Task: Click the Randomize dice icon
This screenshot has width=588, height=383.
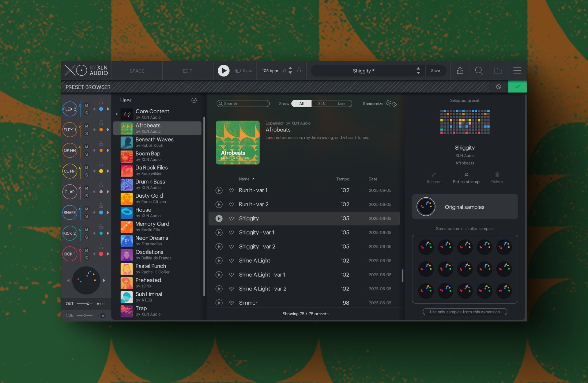Action: tap(391, 104)
